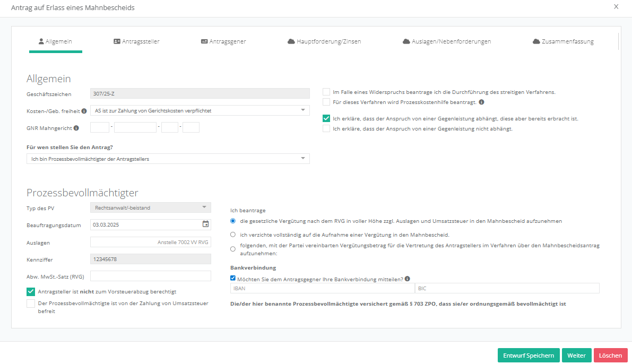
Task: Select radio option to waive Vergütung completely
Action: tap(233, 234)
